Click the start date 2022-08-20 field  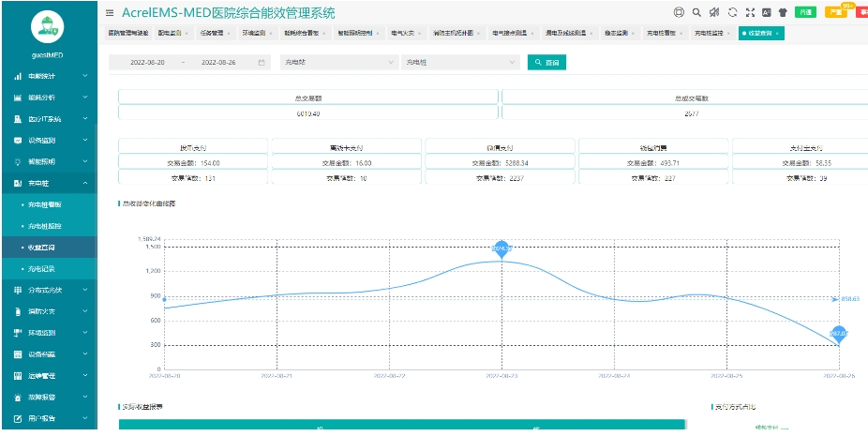point(147,63)
